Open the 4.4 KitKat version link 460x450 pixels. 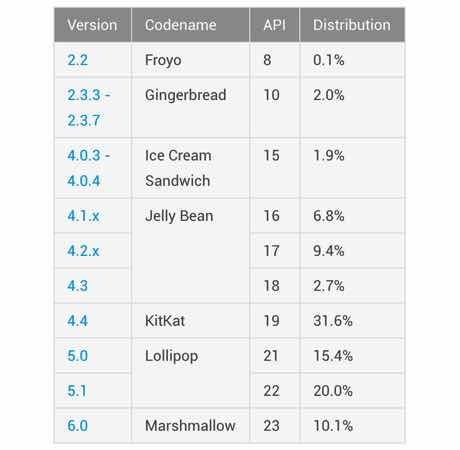tap(77, 321)
